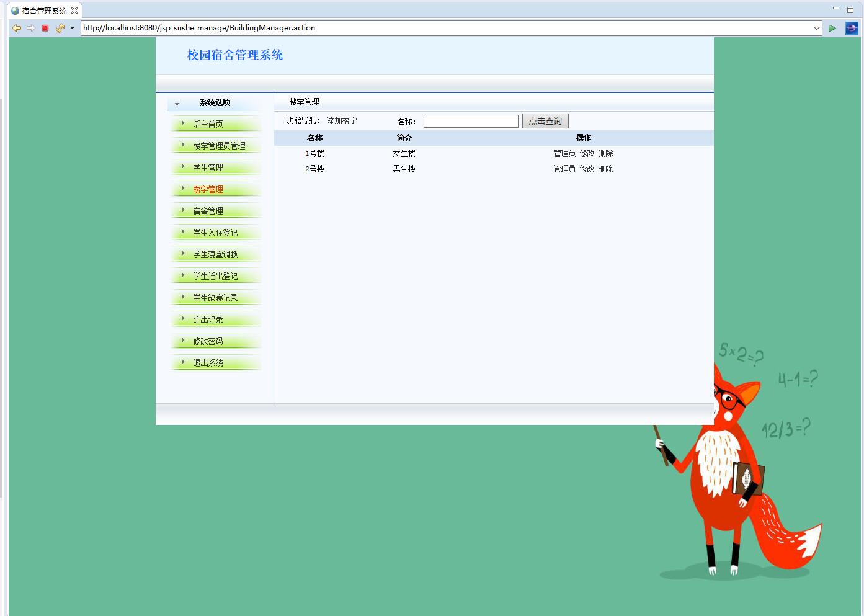The height and width of the screenshot is (616, 864).
Task: Click the 男生楼 description cell
Action: (x=404, y=169)
